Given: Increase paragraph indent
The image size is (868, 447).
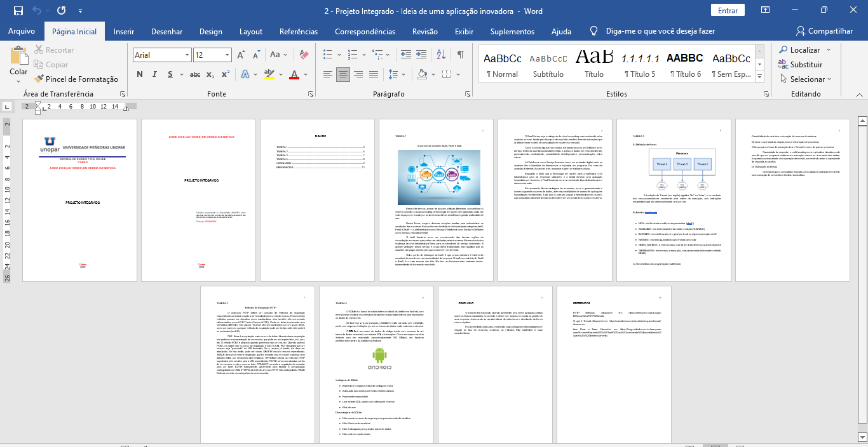Looking at the screenshot, I should [422, 55].
